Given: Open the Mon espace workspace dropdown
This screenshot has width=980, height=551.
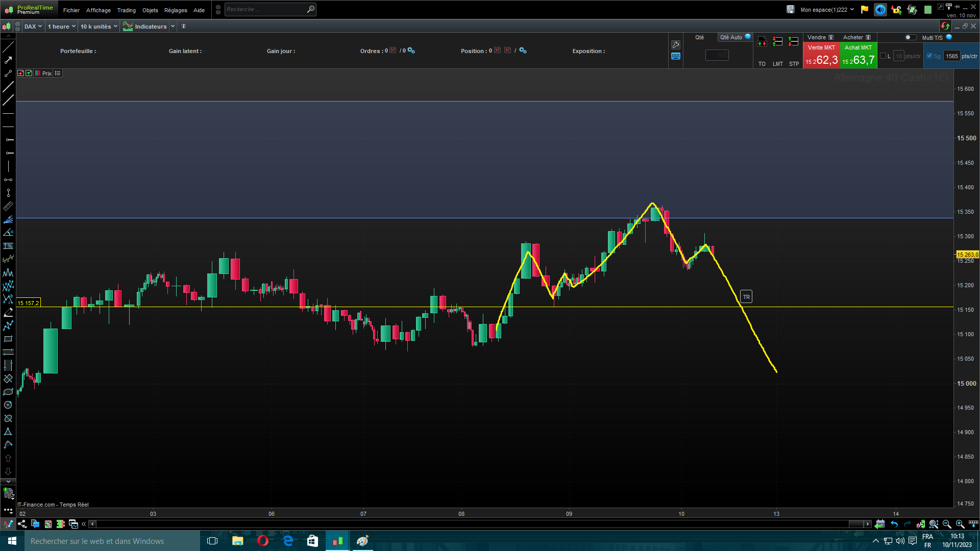Looking at the screenshot, I should pos(827,10).
